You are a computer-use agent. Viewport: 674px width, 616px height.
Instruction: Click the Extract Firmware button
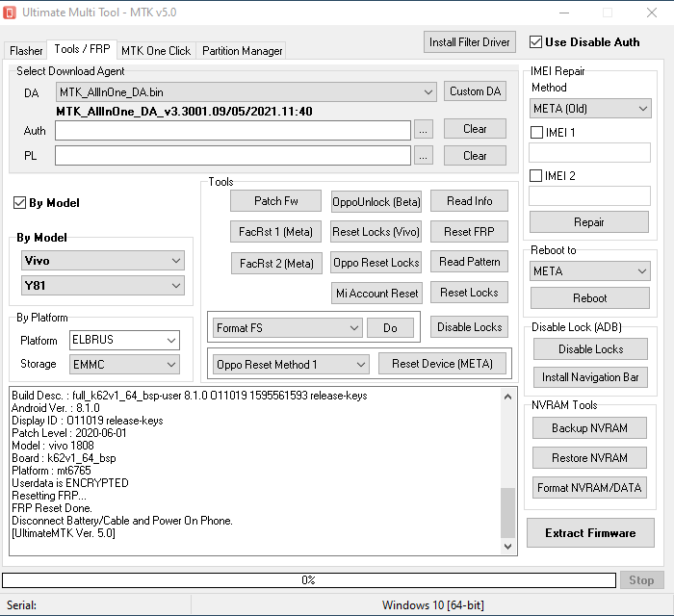(590, 532)
